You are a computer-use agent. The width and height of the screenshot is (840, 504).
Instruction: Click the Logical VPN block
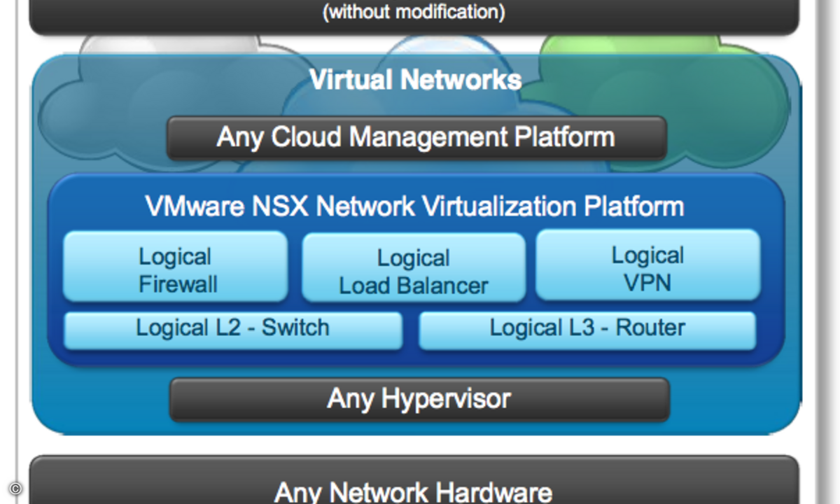click(648, 265)
